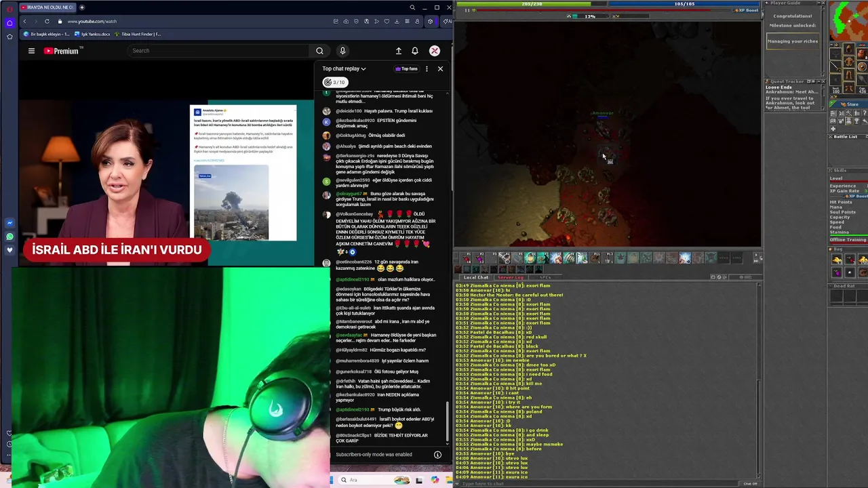Click the Stamina row in Skills

[848, 232]
